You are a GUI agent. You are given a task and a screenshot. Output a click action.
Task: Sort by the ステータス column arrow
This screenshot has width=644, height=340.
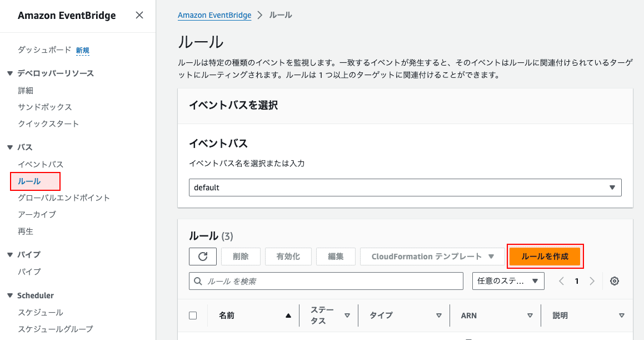coord(347,316)
